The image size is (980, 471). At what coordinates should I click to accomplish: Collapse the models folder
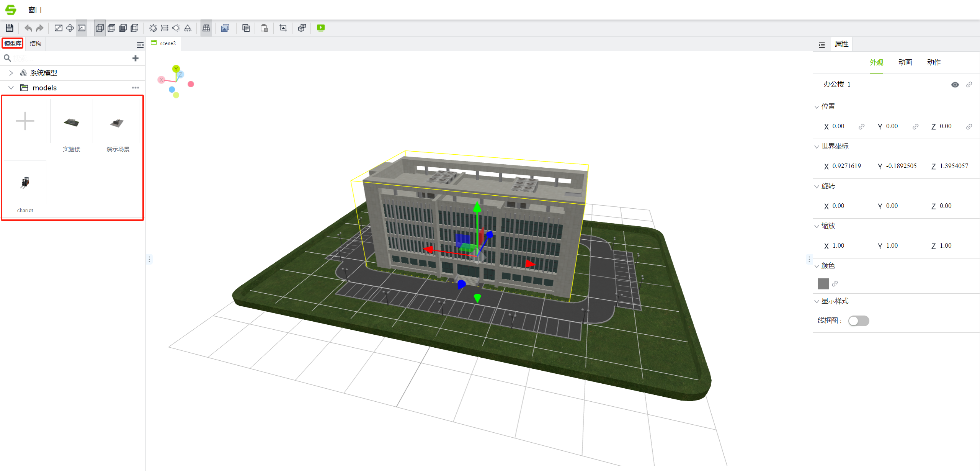pos(11,88)
